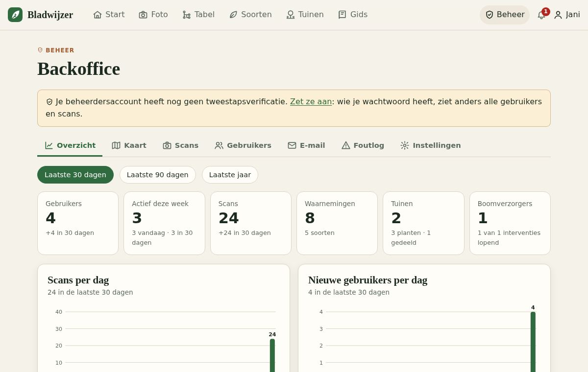Select the 'Laatste 30 dagen' filter

(75, 175)
